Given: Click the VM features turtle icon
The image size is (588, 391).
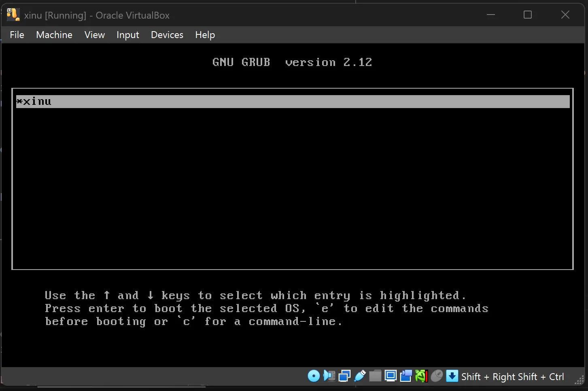Looking at the screenshot, I should click(x=421, y=376).
